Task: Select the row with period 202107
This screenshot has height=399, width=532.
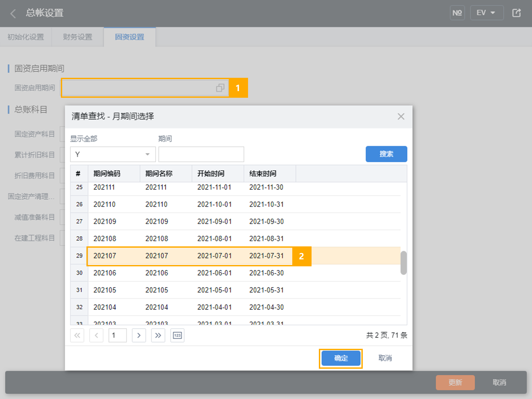Action: click(x=235, y=256)
